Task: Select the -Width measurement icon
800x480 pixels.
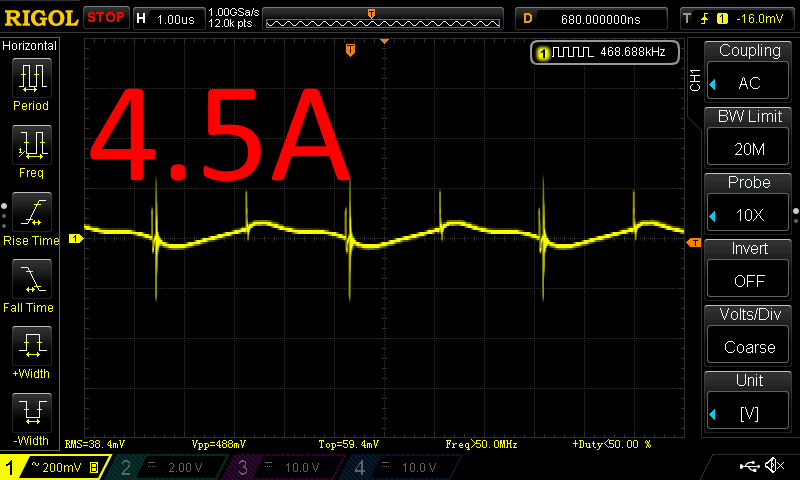Action: tap(32, 412)
